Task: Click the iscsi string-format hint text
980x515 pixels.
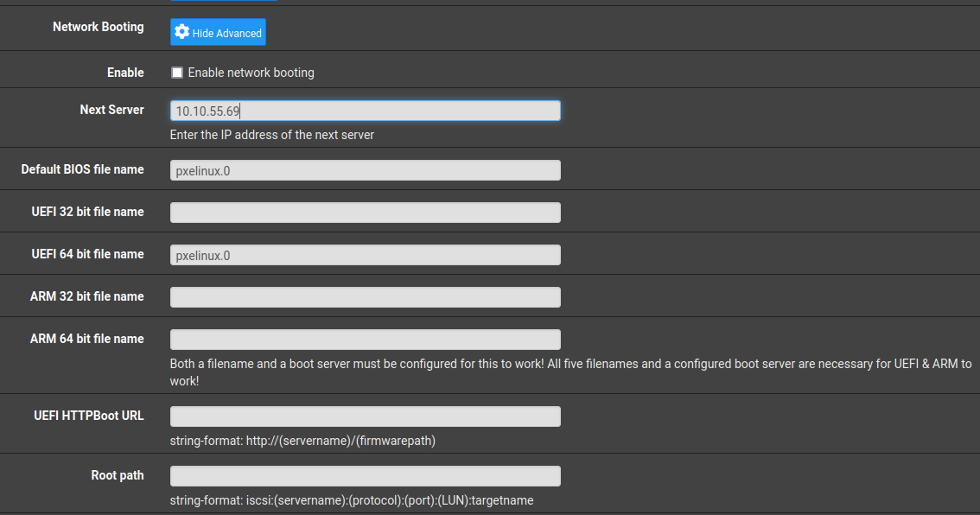Action: pos(351,500)
